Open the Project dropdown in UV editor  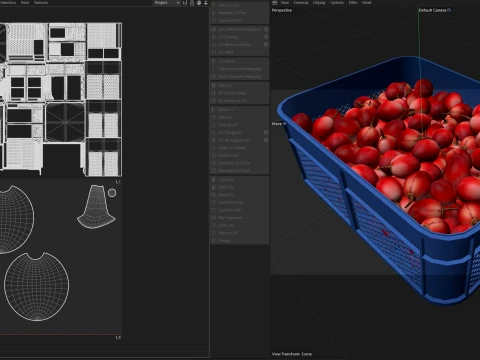167,3
